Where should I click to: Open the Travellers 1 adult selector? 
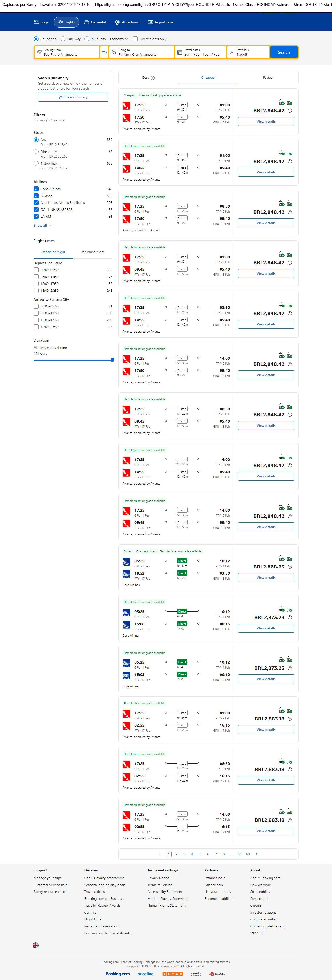248,52
